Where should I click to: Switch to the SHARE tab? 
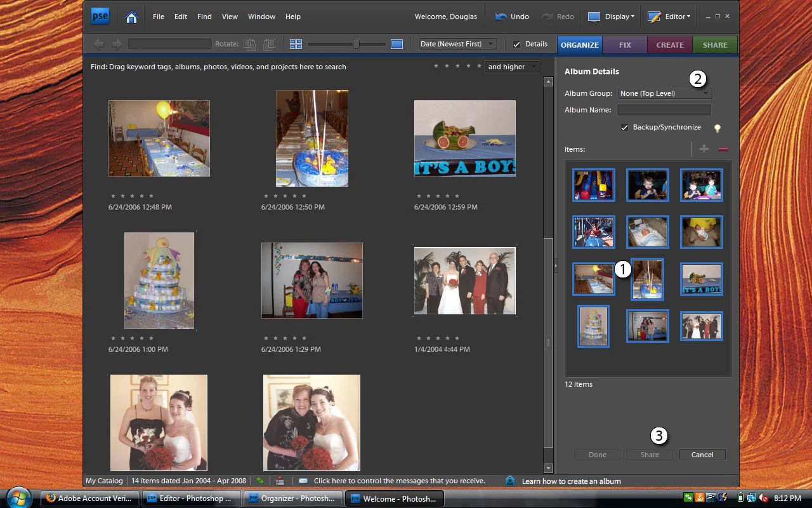[x=715, y=44]
